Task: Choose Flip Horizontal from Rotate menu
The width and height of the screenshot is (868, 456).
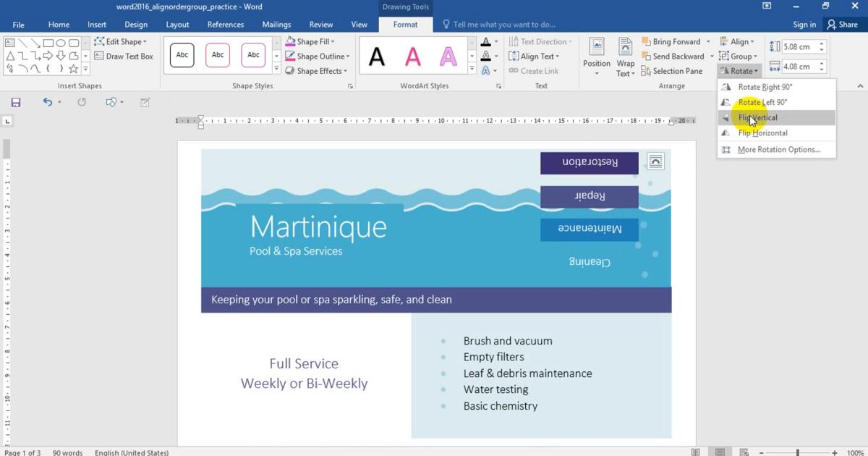Action: click(x=762, y=133)
